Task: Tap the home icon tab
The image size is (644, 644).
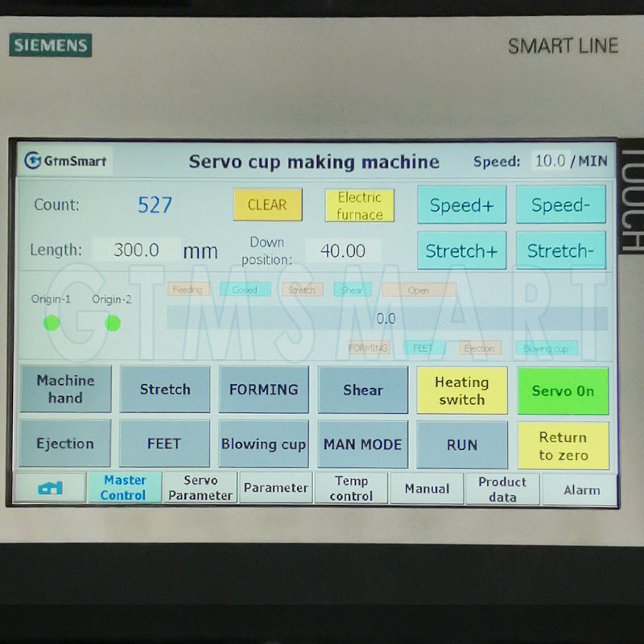Action: 50,488
